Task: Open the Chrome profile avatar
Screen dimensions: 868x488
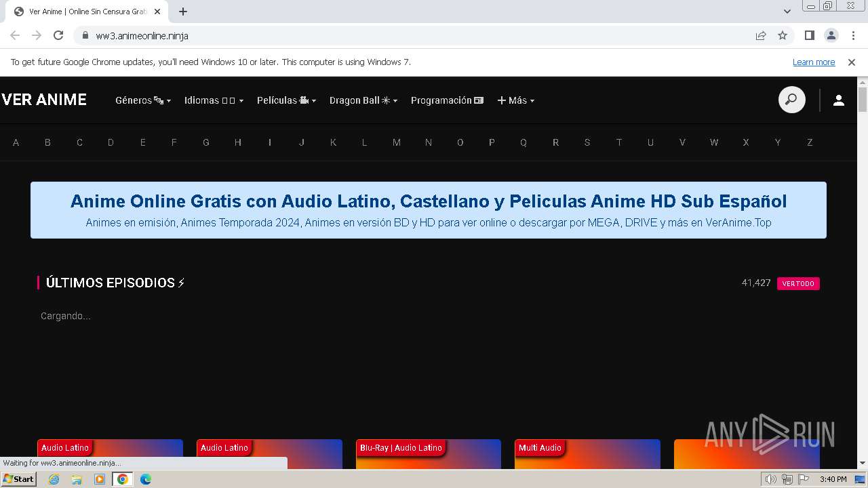Action: [x=831, y=35]
